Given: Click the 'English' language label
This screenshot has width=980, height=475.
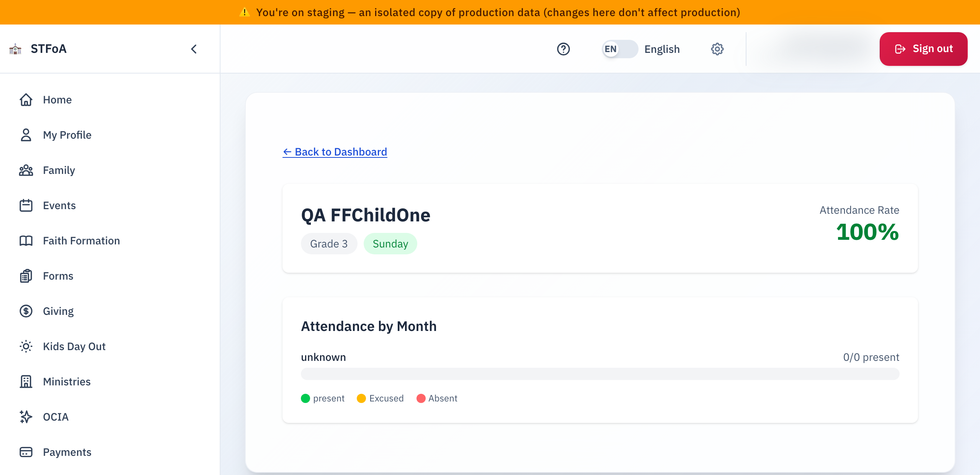Looking at the screenshot, I should pyautogui.click(x=662, y=49).
